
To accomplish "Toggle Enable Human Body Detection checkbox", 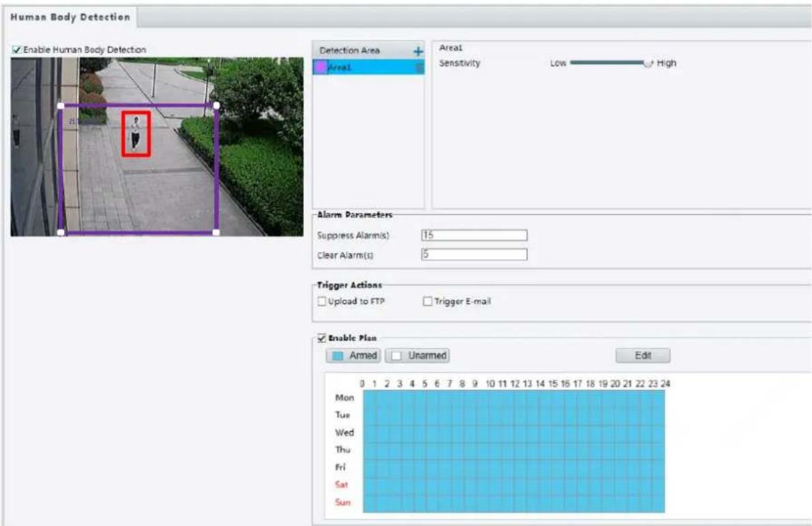I will (17, 50).
